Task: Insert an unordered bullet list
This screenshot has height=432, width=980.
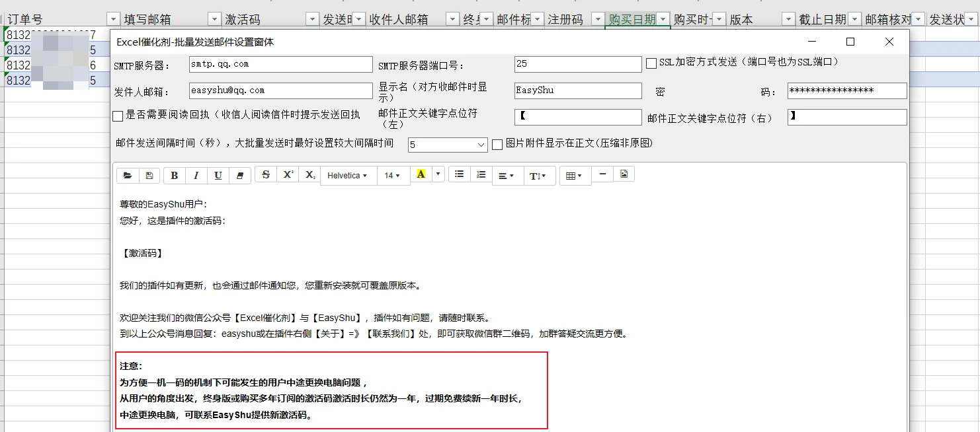Action: click(x=460, y=174)
